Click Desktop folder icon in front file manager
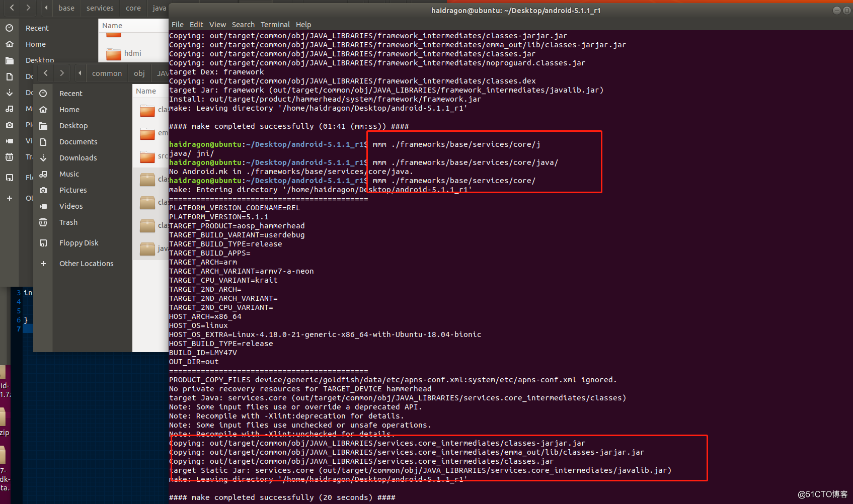 43,126
